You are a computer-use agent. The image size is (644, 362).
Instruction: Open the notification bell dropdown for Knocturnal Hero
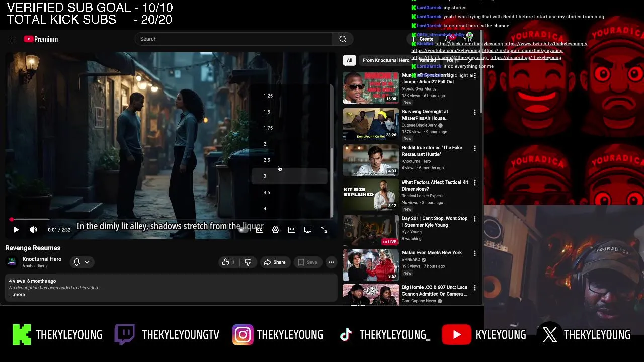tap(82, 262)
